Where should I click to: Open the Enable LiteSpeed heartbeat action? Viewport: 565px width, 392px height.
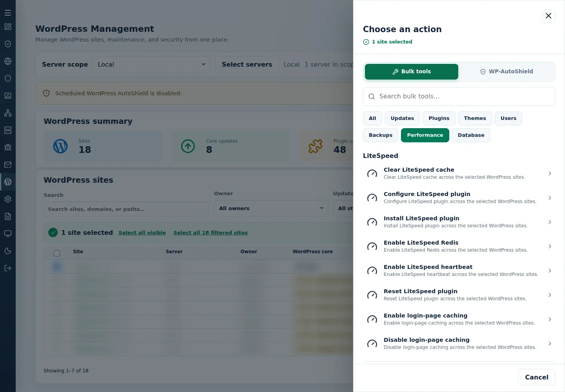click(459, 270)
